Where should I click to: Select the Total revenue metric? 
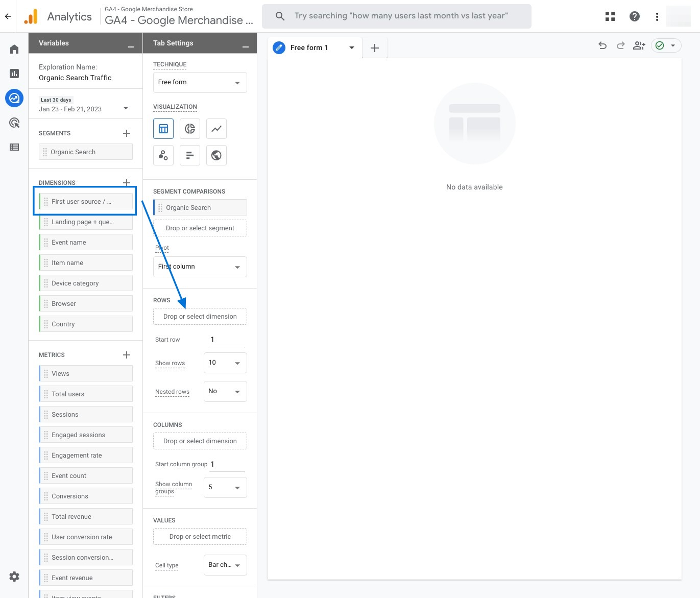pyautogui.click(x=86, y=517)
